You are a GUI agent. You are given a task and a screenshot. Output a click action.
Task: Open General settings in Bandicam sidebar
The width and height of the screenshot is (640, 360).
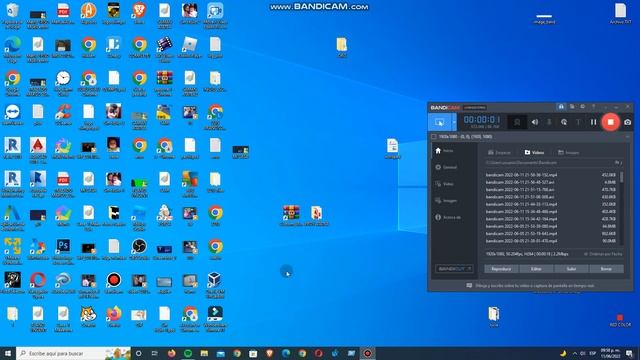click(x=446, y=167)
